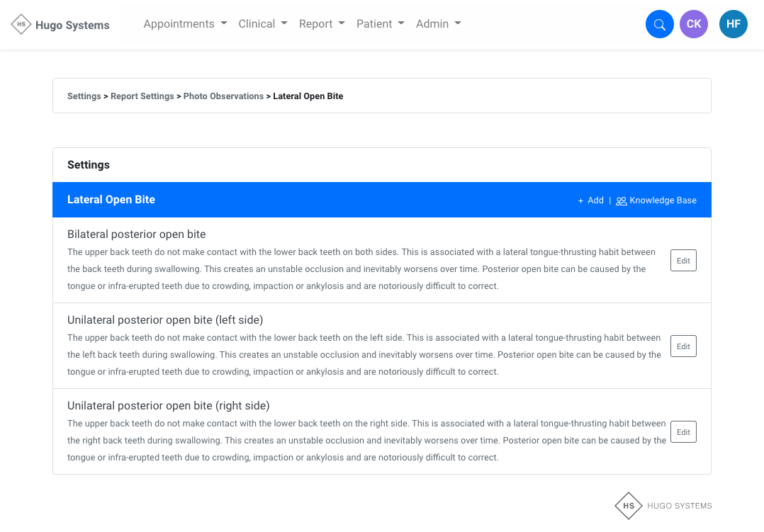Open the Patient menu
Image resolution: width=764 pixels, height=532 pixels.
pyautogui.click(x=380, y=24)
